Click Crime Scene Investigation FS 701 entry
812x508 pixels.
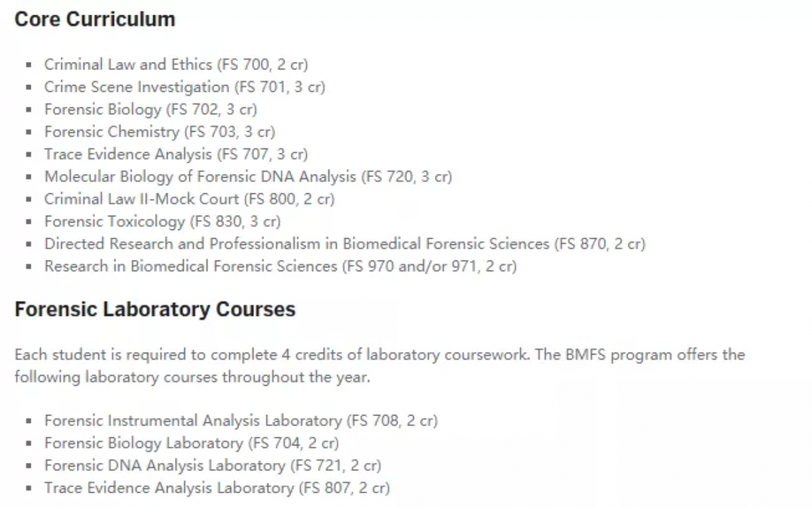pyautogui.click(x=185, y=87)
